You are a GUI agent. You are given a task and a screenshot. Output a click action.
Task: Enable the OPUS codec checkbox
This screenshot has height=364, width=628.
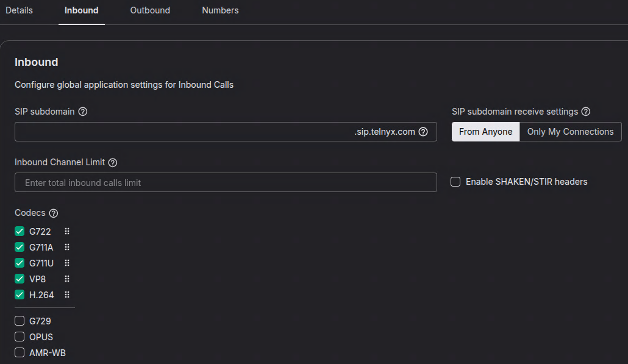[x=20, y=337]
